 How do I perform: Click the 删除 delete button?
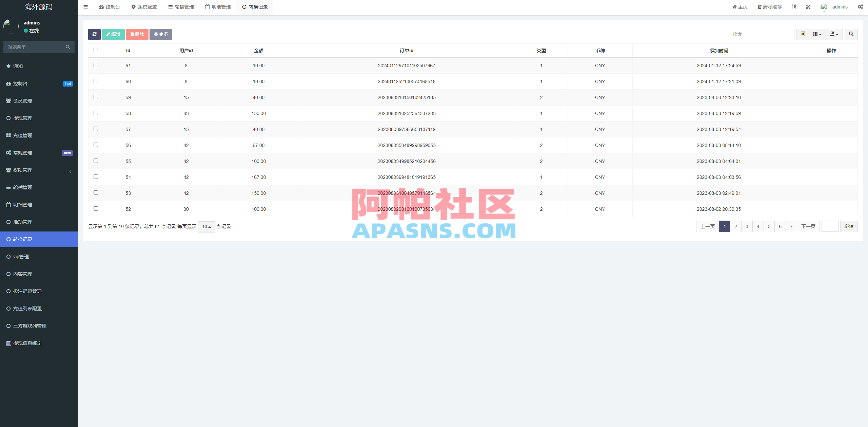pos(137,34)
